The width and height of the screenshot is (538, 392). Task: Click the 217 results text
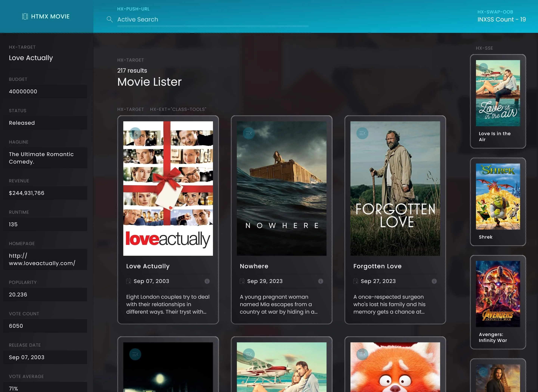pos(132,71)
